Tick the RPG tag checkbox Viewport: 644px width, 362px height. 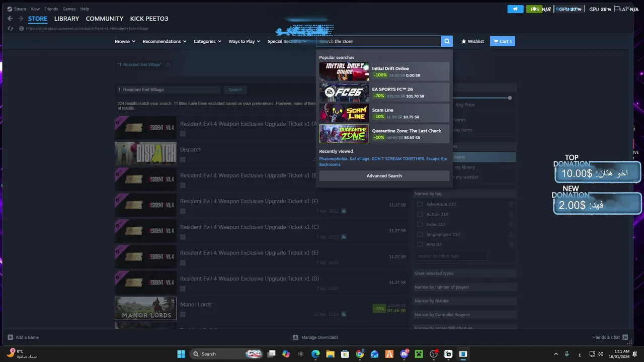pos(420,244)
